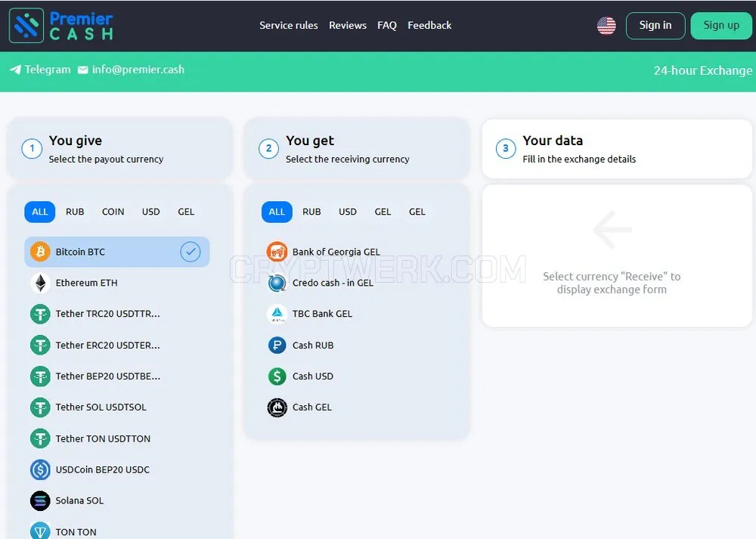Image resolution: width=756 pixels, height=539 pixels.
Task: Choose Bitcoin BTC as payout currency
Action: (x=116, y=252)
